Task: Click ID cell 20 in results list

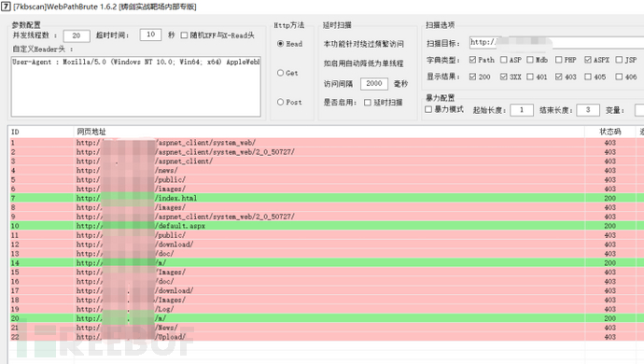Action: click(15, 318)
